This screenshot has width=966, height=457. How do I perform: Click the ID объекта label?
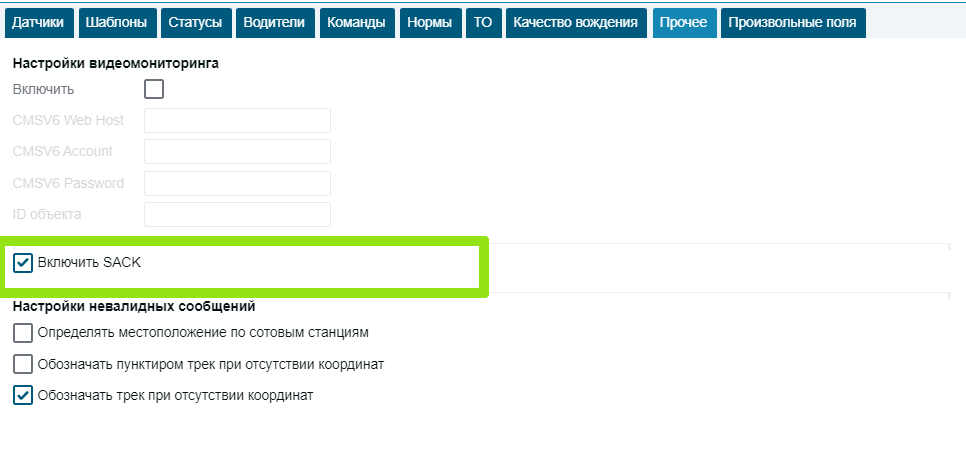coord(47,214)
